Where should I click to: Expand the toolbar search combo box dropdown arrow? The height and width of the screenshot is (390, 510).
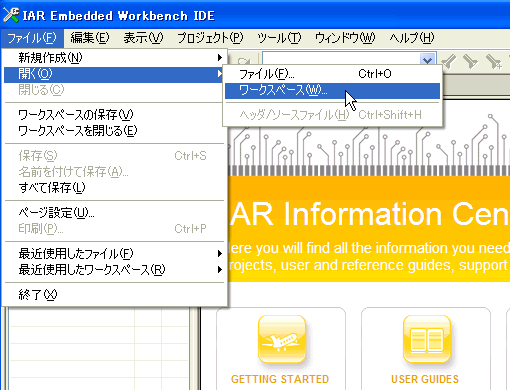click(427, 60)
